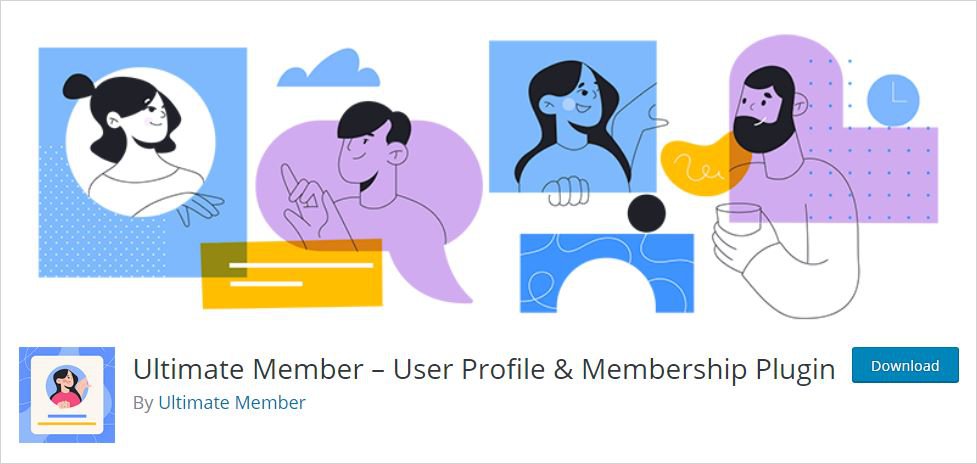Click the long-haired woman in blue square
This screenshot has width=977, height=464.
click(x=572, y=125)
